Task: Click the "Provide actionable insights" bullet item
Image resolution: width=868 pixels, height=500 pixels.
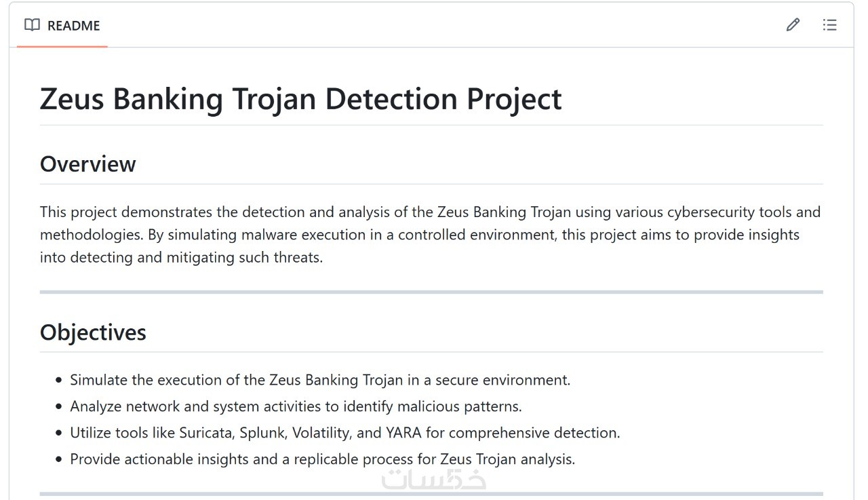Action: pos(322,459)
